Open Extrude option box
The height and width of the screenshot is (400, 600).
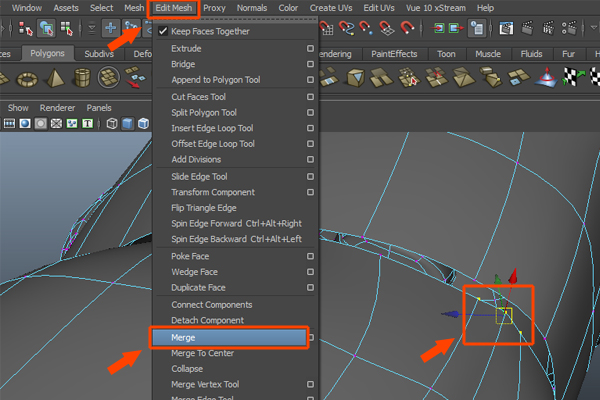click(x=311, y=48)
